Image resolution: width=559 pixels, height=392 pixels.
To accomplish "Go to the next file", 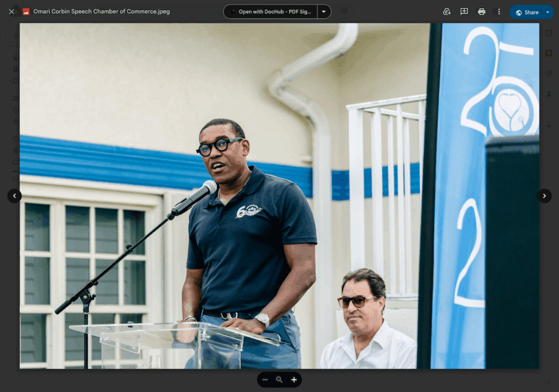I will pyautogui.click(x=544, y=196).
